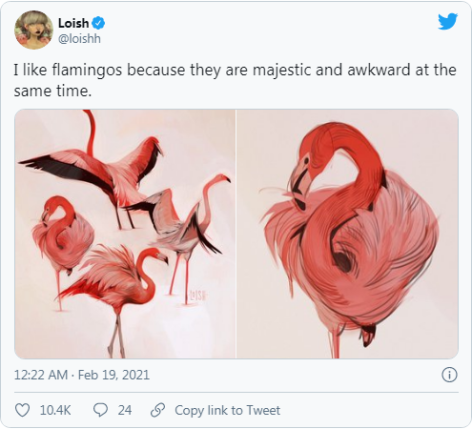The image size is (472, 429).
Task: Click the 24 replies count
Action: (125, 410)
